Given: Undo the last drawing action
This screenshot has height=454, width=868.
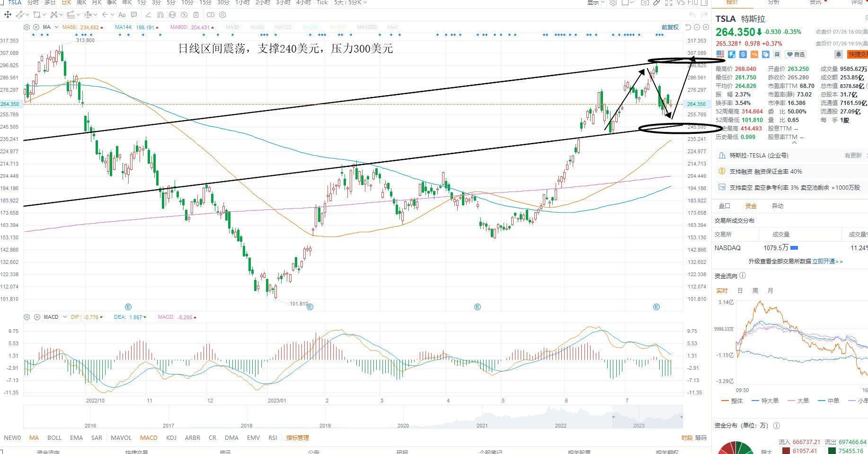Looking at the screenshot, I should [x=692, y=15].
